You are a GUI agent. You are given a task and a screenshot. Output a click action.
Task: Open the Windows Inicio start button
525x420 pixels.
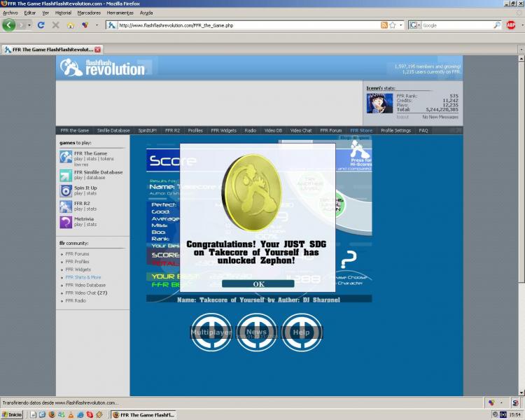point(12,414)
